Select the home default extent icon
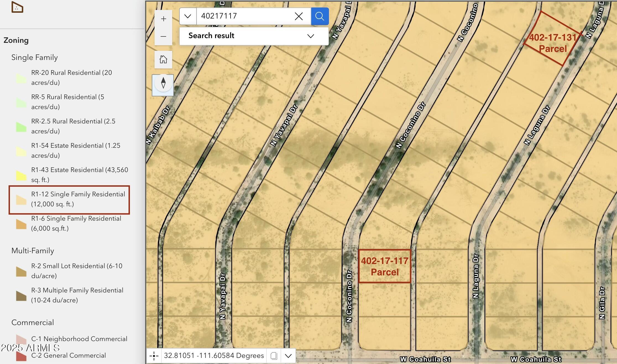The image size is (617, 364). [x=163, y=59]
